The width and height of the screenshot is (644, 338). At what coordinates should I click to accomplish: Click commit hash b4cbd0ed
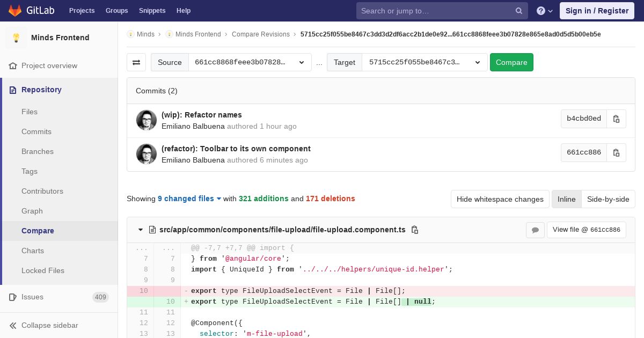pos(584,119)
